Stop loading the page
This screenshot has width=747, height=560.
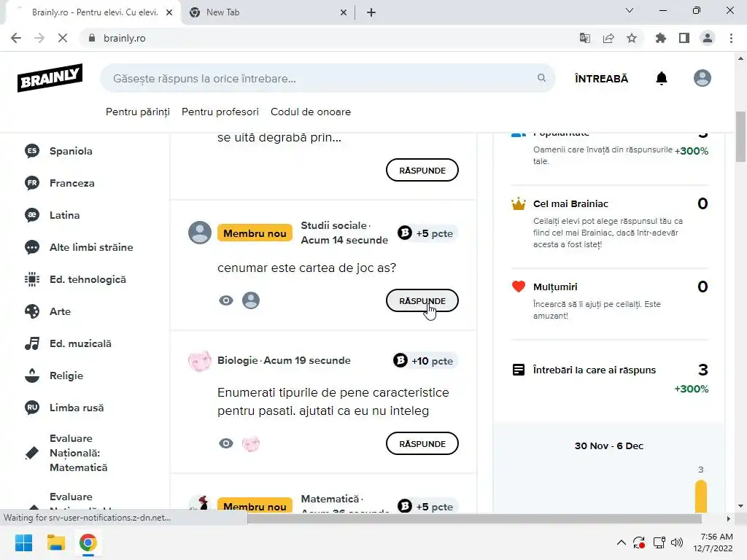coord(63,38)
